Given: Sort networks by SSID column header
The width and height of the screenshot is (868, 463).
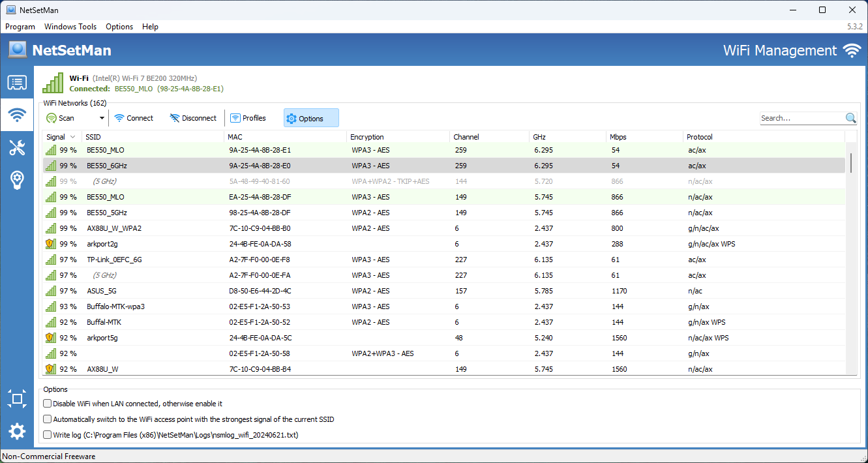Looking at the screenshot, I should pyautogui.click(x=153, y=137).
